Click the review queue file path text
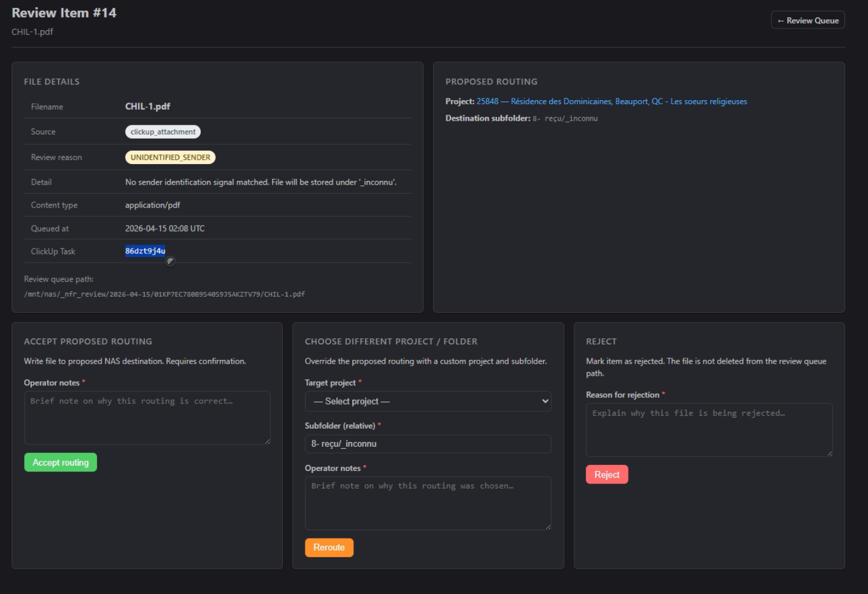The width and height of the screenshot is (868, 594). coord(164,294)
